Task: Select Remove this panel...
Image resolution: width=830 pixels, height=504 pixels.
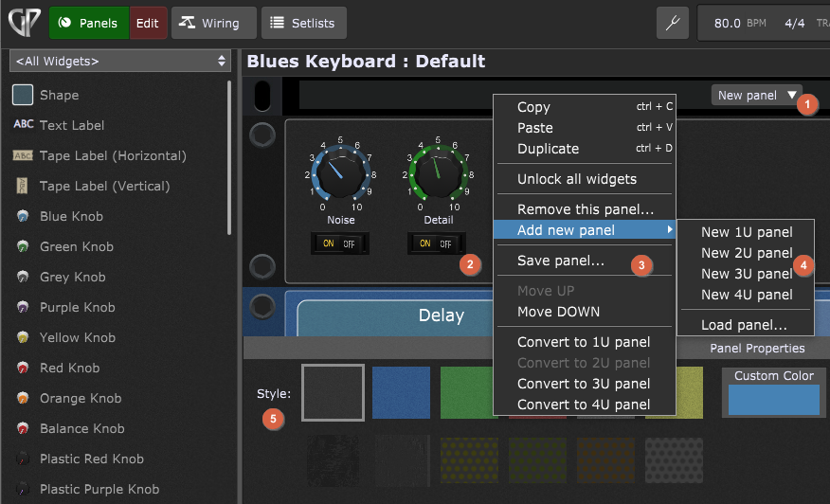Action: click(585, 209)
